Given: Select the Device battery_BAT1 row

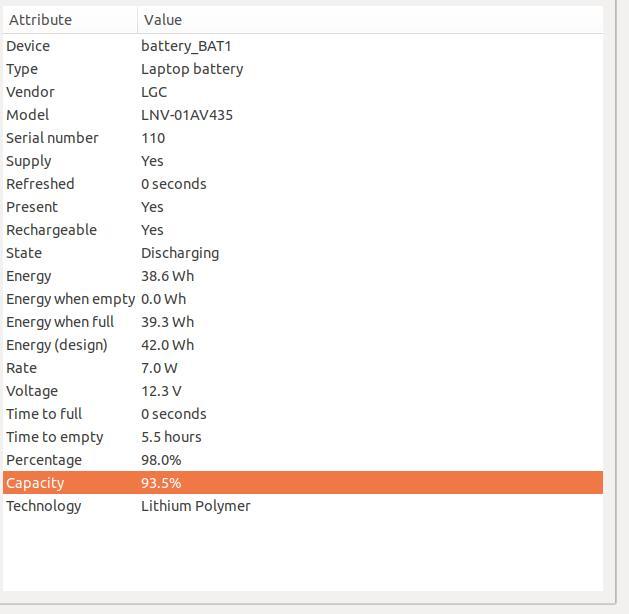Looking at the screenshot, I should [303, 46].
